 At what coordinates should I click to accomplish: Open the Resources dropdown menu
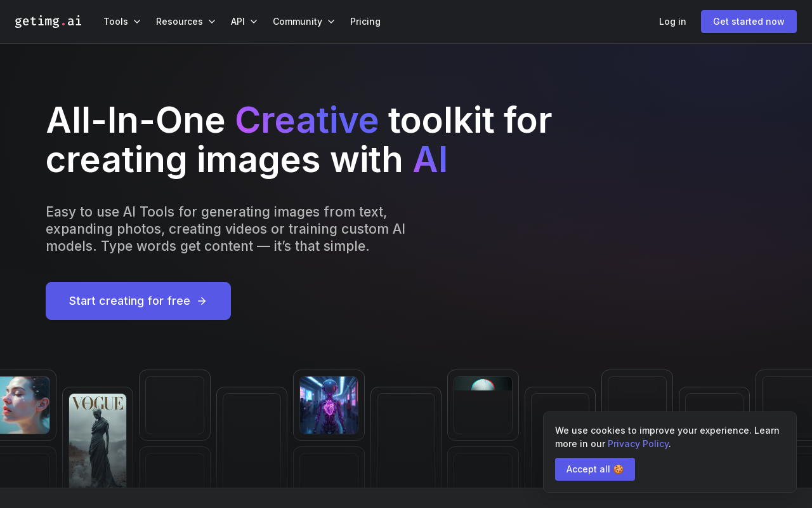pyautogui.click(x=185, y=22)
